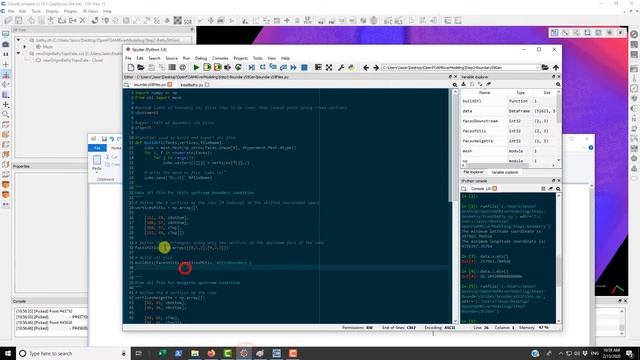This screenshot has height=360, width=640.
Task: Click the Re-run last script icon
Action: tap(238, 67)
